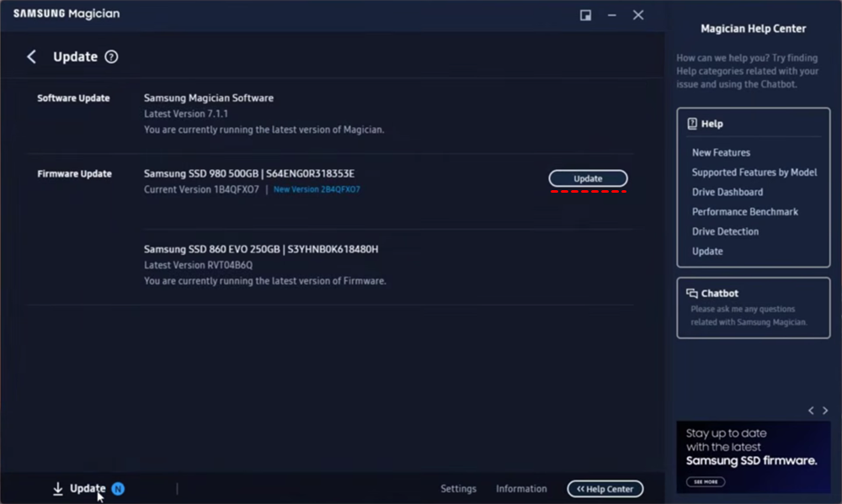Click Latest Version 7.1.1 text
The height and width of the screenshot is (504, 842).
[186, 114]
